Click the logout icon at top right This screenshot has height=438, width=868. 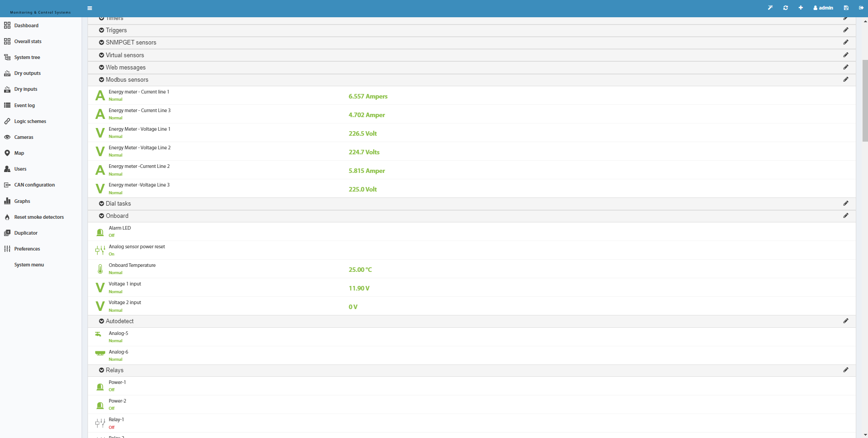(x=861, y=8)
